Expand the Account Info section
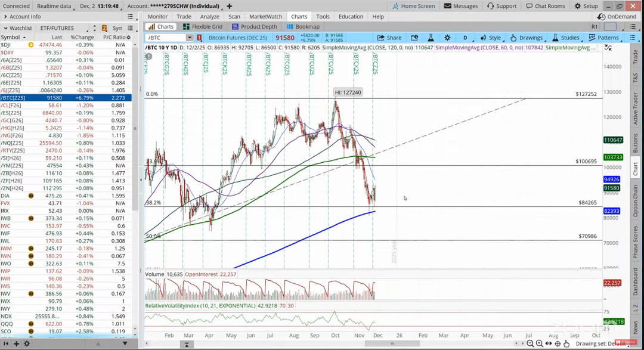Image resolution: width=644 pixels, height=350 pixels. 6,17
